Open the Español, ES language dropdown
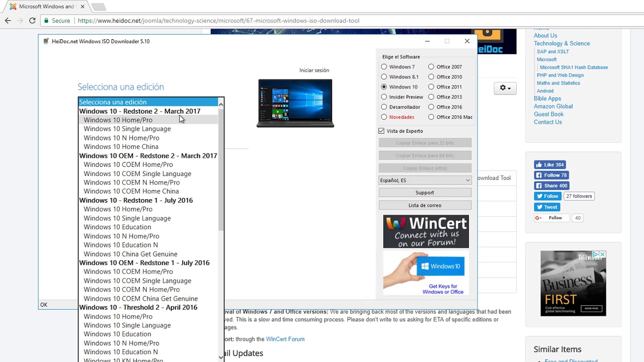Image resolution: width=644 pixels, height=362 pixels. (425, 180)
